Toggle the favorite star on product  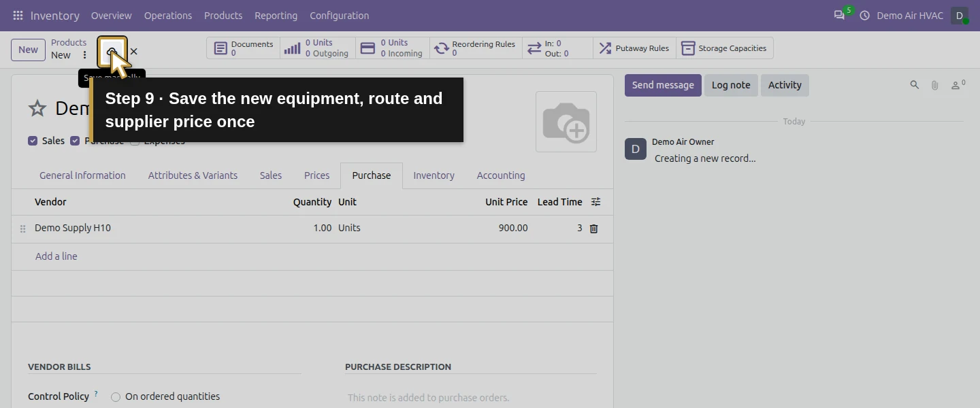pyautogui.click(x=37, y=108)
